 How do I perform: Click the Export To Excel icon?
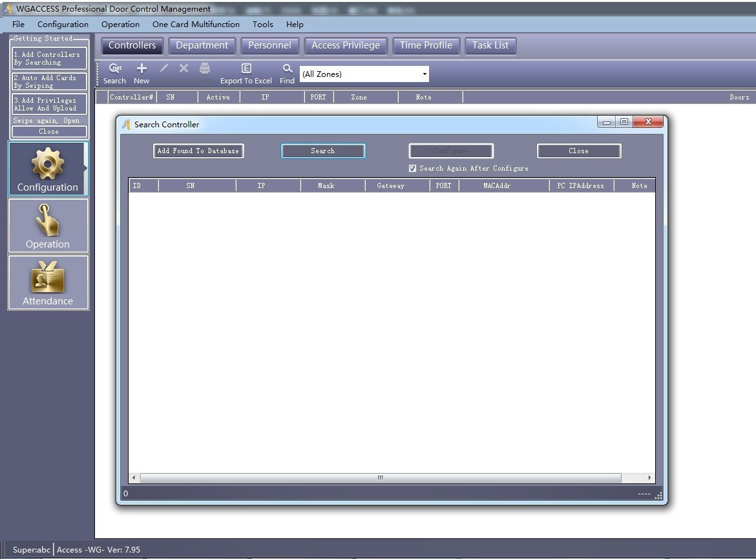(x=246, y=69)
